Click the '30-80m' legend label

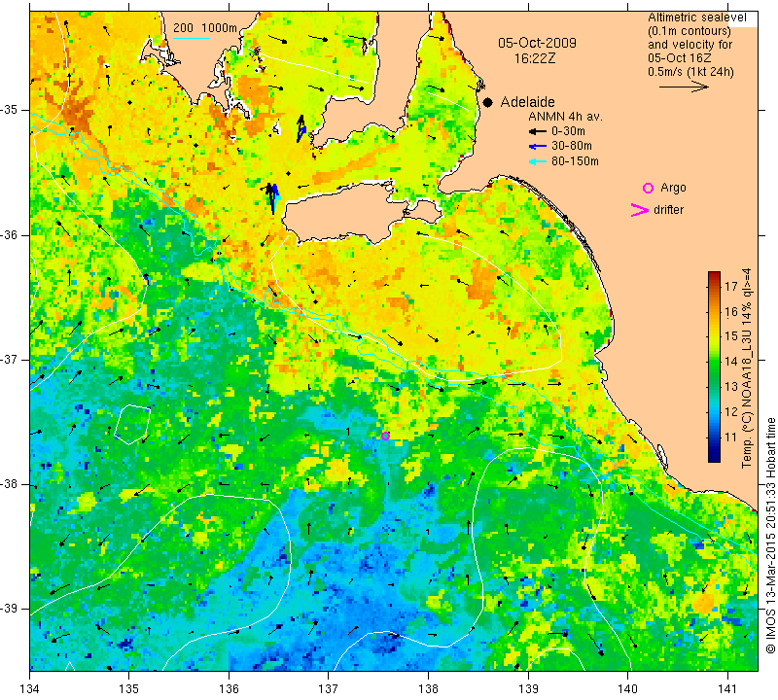point(572,146)
